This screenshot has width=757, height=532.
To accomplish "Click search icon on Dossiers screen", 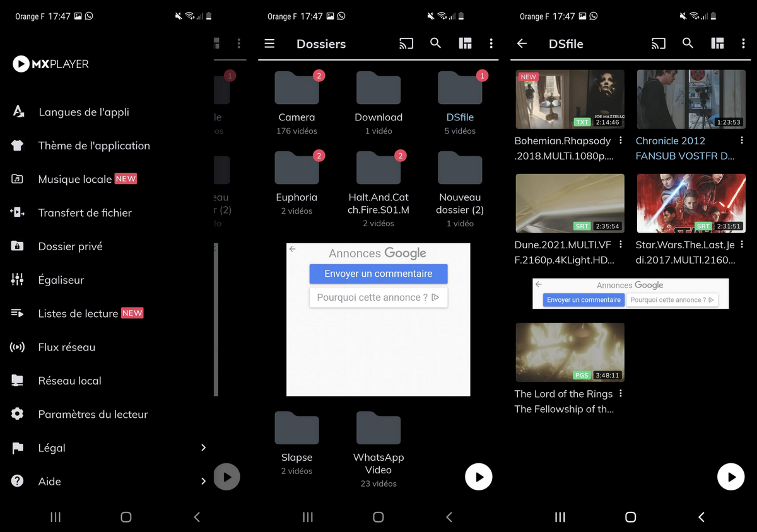I will [435, 43].
